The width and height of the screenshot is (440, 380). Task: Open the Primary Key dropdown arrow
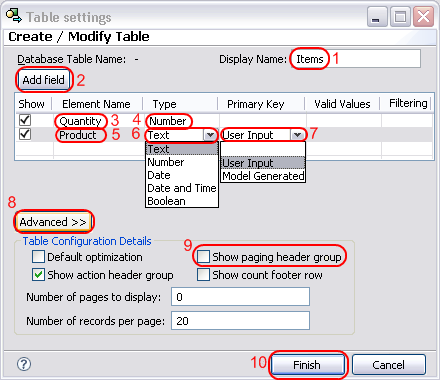pos(297,135)
